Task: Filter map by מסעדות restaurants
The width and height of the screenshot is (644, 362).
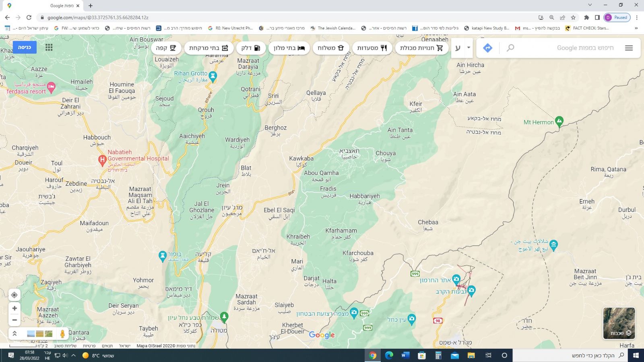Action: [372, 48]
